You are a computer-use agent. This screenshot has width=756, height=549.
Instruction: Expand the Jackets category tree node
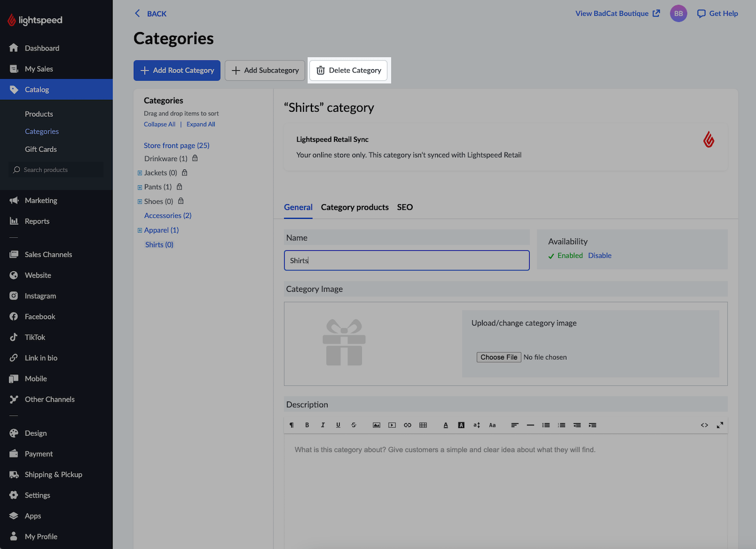pos(140,173)
